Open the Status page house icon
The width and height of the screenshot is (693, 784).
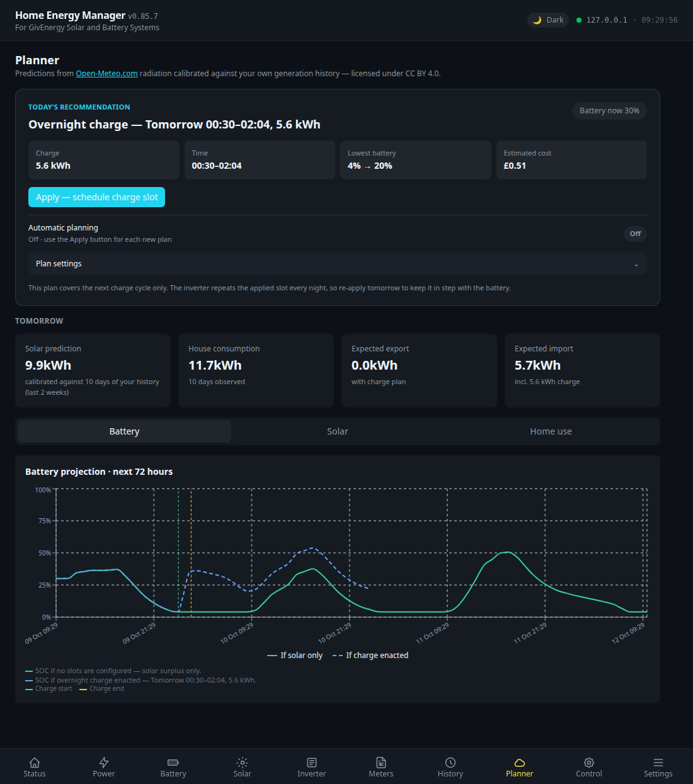pyautogui.click(x=35, y=763)
